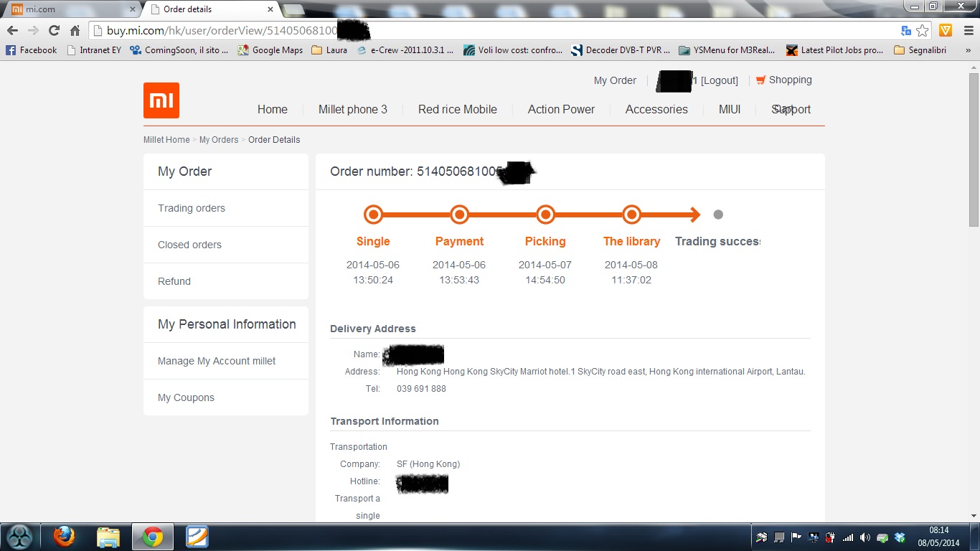Reload the page with the refresh icon
This screenshot has width=980, height=551.
tap(54, 30)
